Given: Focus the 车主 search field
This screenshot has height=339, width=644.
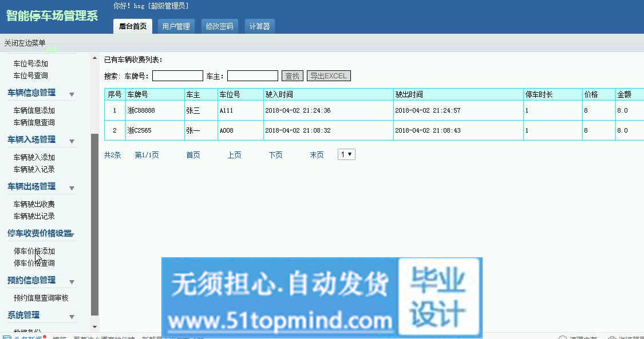Looking at the screenshot, I should (252, 76).
